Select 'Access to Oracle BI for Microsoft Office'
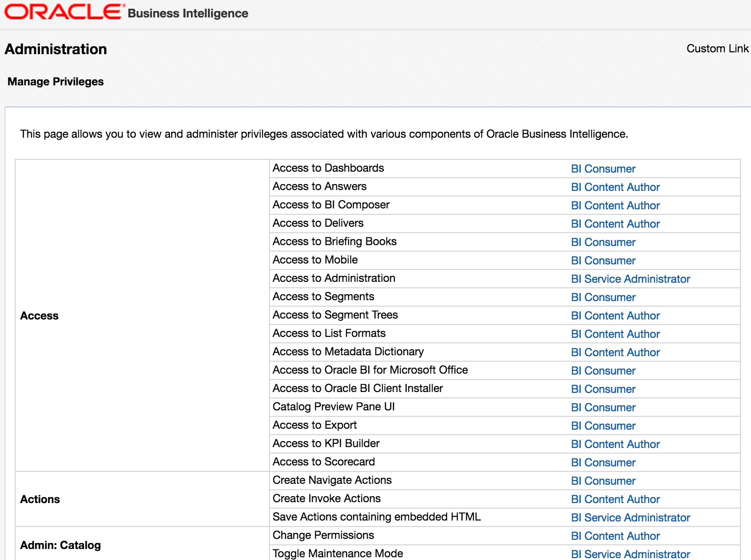 tap(370, 370)
